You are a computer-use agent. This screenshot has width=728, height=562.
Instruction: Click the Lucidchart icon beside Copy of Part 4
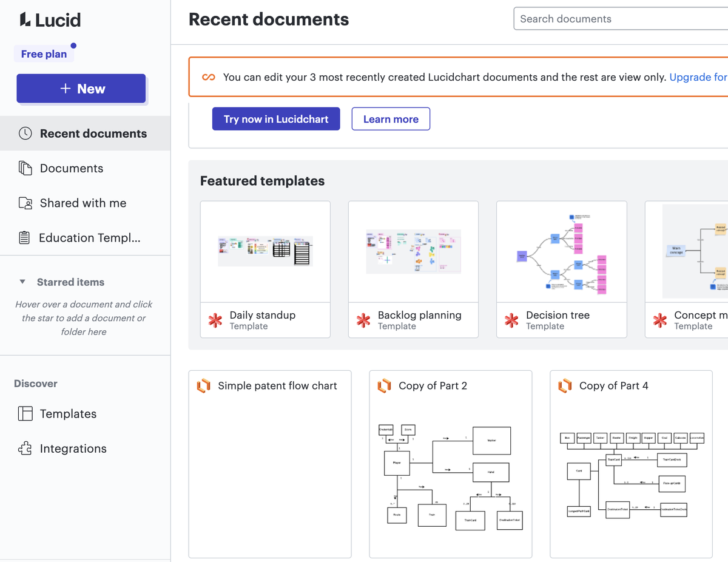click(x=565, y=386)
